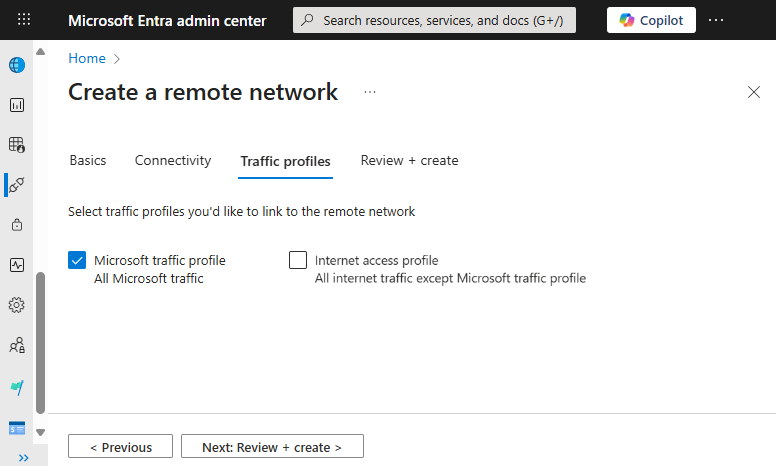
Task: Switch to the Connectivity tab
Action: (173, 160)
